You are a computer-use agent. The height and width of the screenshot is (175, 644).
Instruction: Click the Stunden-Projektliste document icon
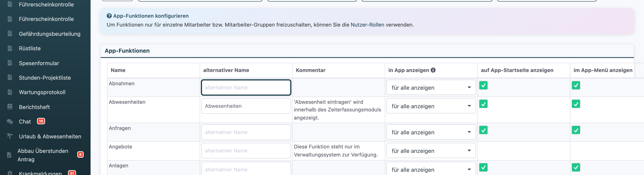click(x=10, y=77)
